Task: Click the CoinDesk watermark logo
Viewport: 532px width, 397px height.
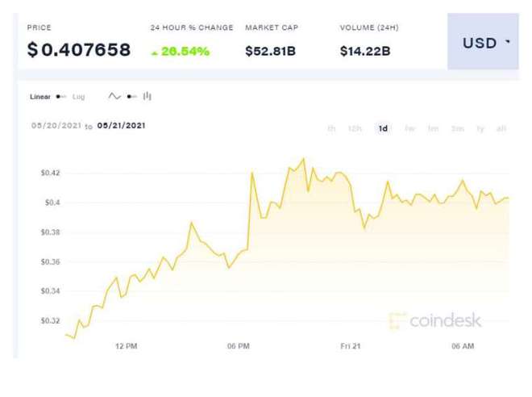Action: click(434, 320)
